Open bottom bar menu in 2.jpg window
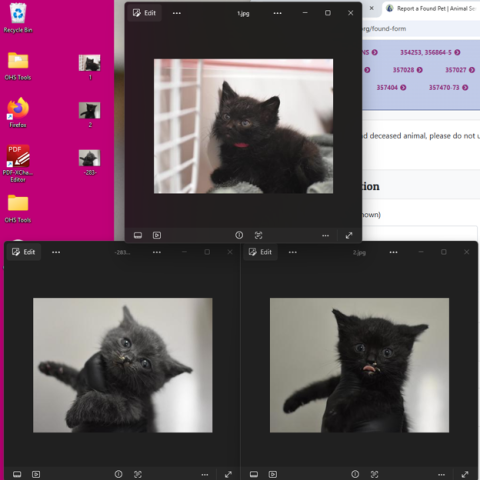Image resolution: width=480 pixels, height=480 pixels. click(442, 474)
